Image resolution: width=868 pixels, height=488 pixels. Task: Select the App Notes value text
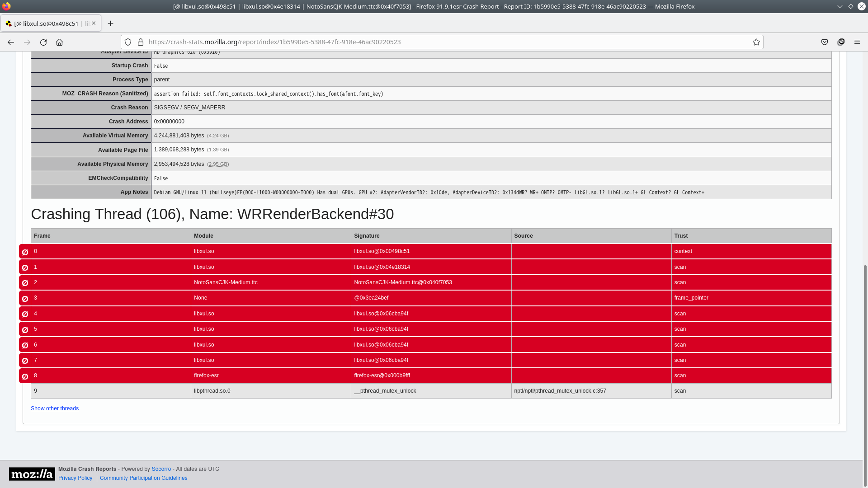coord(429,192)
